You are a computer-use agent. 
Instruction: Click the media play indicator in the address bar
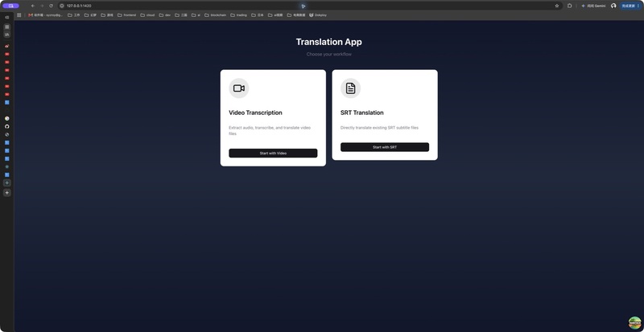303,6
